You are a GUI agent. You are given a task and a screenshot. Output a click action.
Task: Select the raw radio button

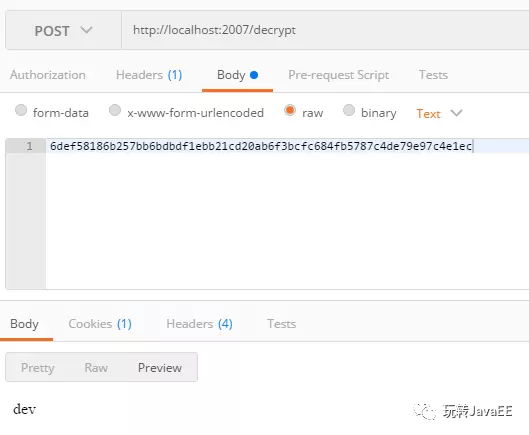click(290, 110)
